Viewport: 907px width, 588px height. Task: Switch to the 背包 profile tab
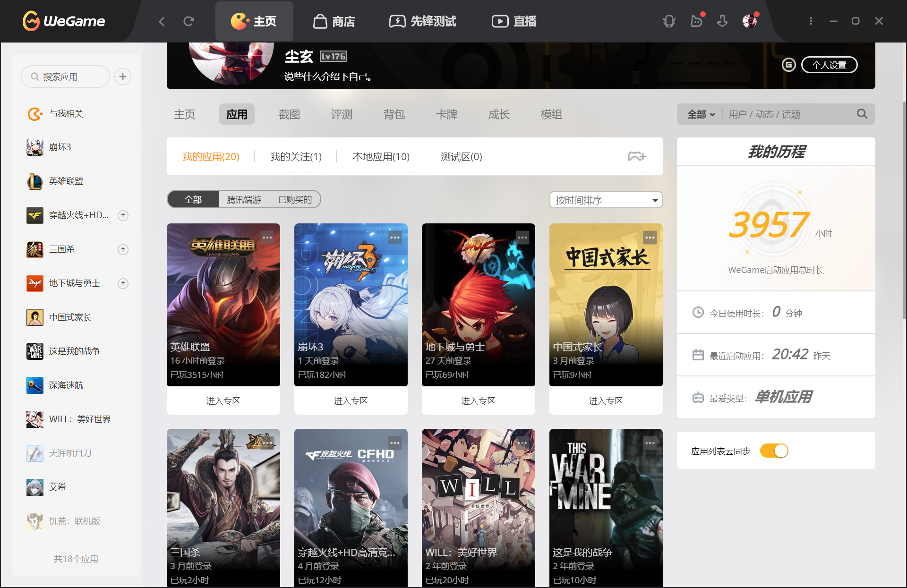(x=394, y=114)
